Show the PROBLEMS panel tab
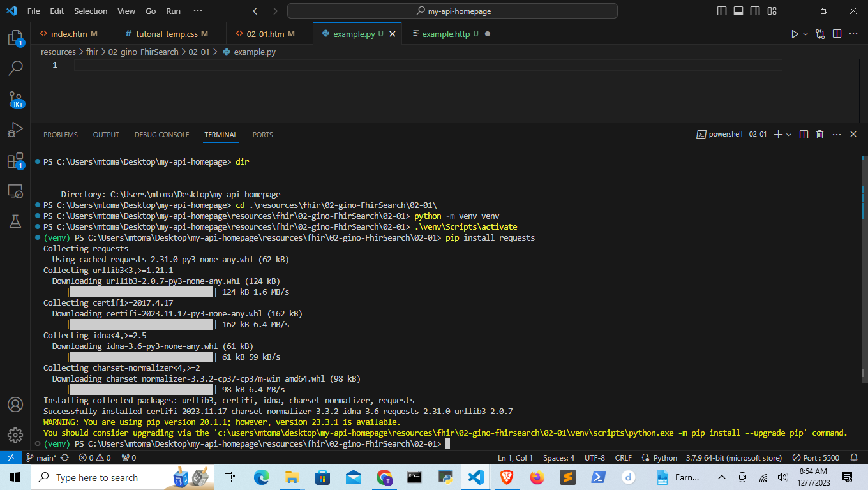Image resolution: width=868 pixels, height=490 pixels. pyautogui.click(x=61, y=135)
